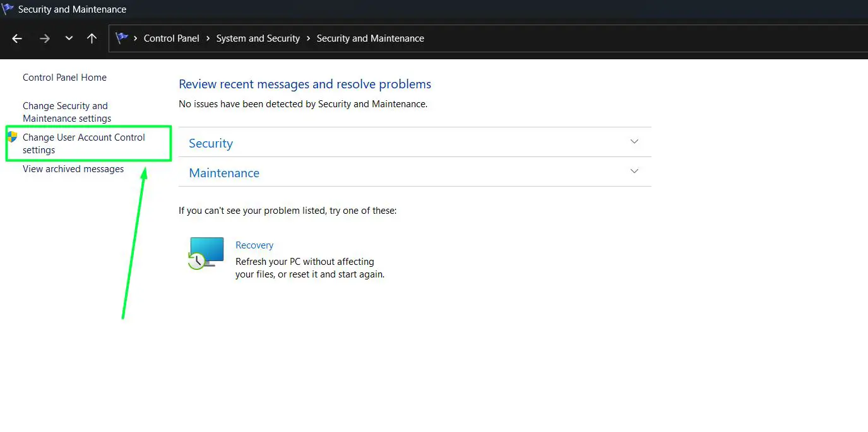Viewport: 868px width, 432px height.
Task: Click the UAC shield icon next to highlighted link
Action: pos(12,137)
